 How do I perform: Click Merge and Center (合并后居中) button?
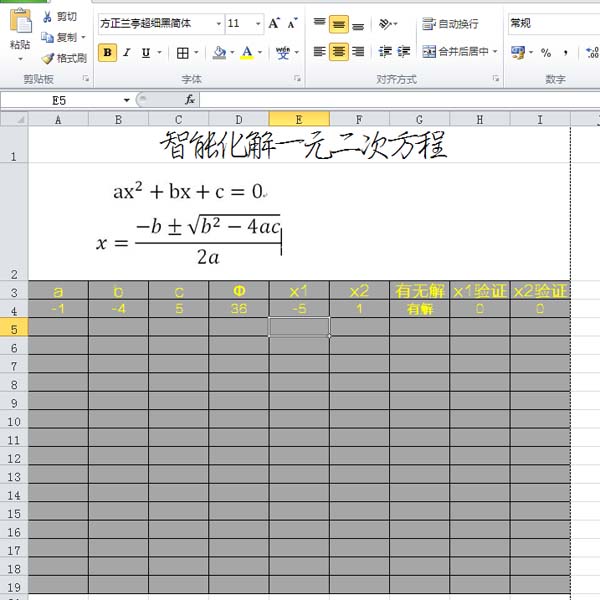455,51
